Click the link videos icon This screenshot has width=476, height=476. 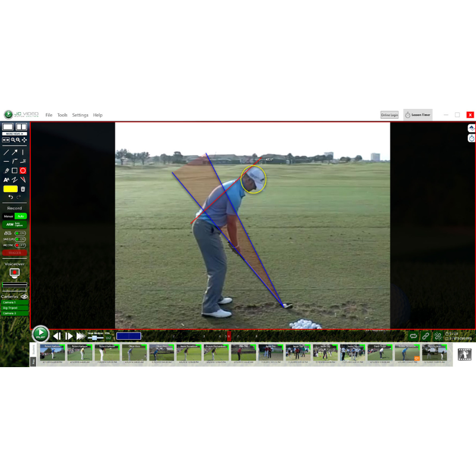(x=425, y=336)
